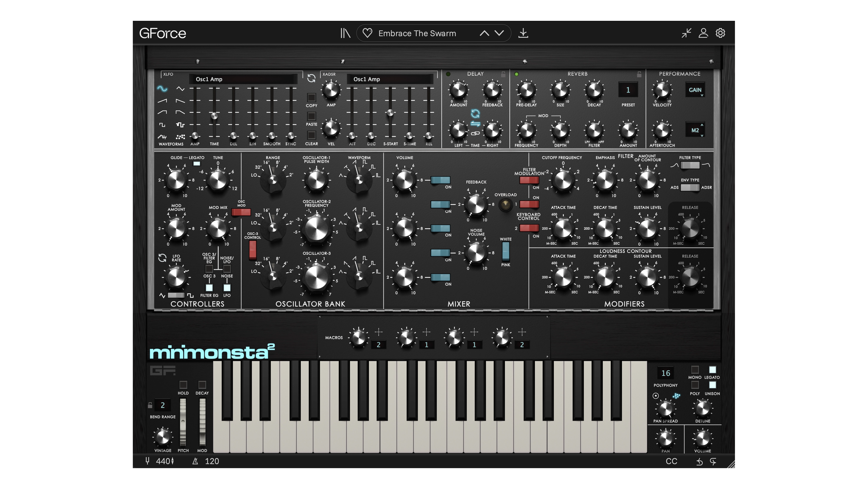Open the settings gear icon
Image resolution: width=868 pixels, height=489 pixels.
point(720,33)
